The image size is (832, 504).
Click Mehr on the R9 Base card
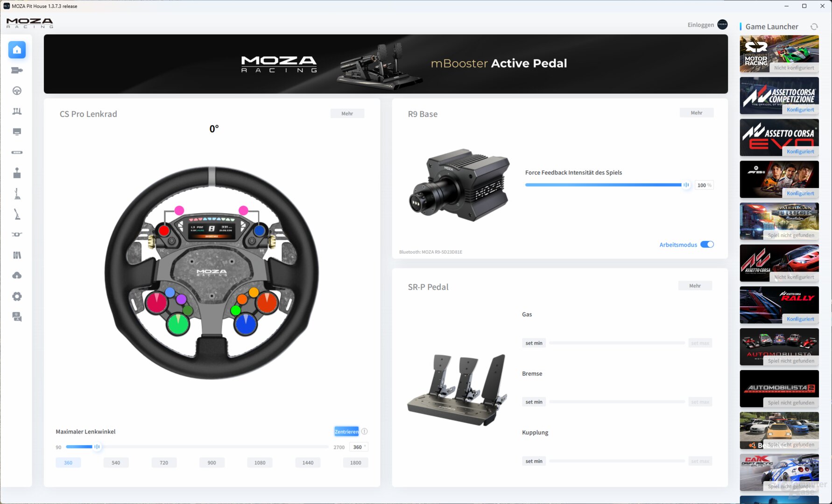click(697, 112)
